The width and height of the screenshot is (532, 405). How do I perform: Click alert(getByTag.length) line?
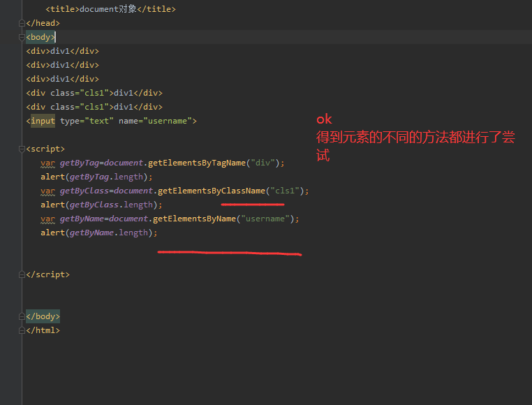tap(97, 177)
